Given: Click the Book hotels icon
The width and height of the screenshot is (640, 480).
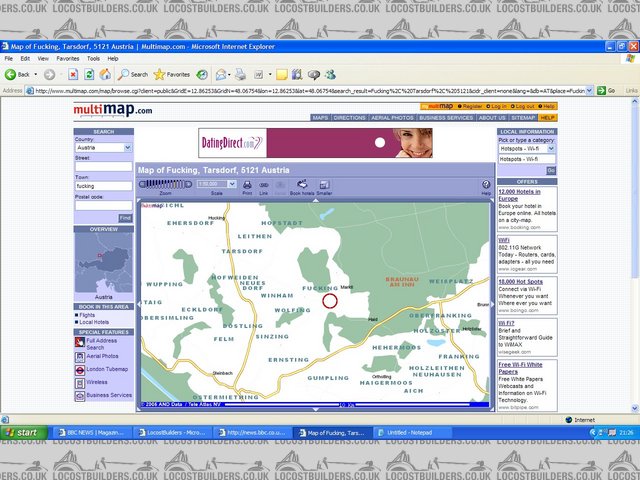Looking at the screenshot, I should coord(301,184).
